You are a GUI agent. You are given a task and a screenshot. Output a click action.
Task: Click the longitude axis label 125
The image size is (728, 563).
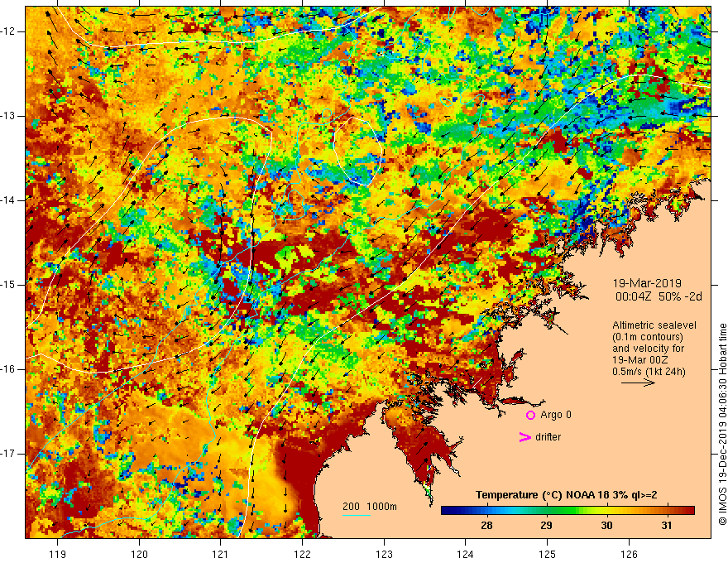548,554
